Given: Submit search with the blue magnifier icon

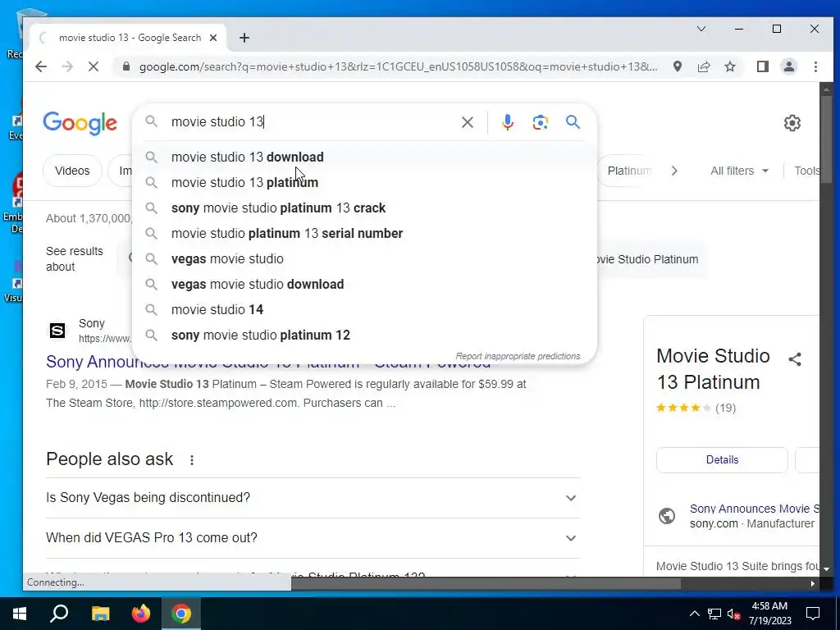Looking at the screenshot, I should pos(573,122).
